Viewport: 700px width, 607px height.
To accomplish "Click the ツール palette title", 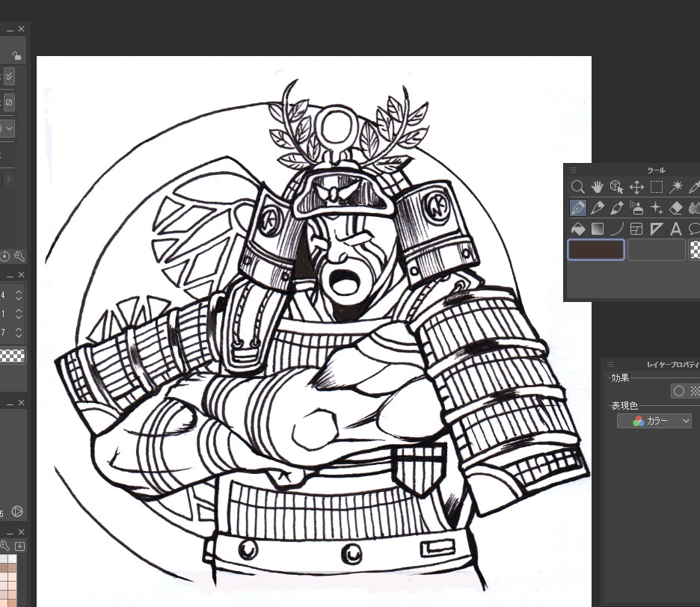I will (x=657, y=170).
